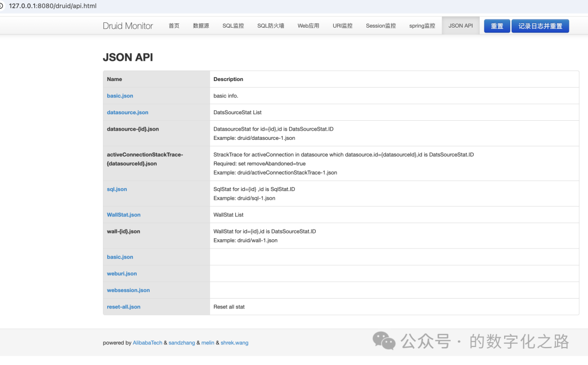Click the browser address bar URL
This screenshot has height=365, width=588.
click(52, 6)
